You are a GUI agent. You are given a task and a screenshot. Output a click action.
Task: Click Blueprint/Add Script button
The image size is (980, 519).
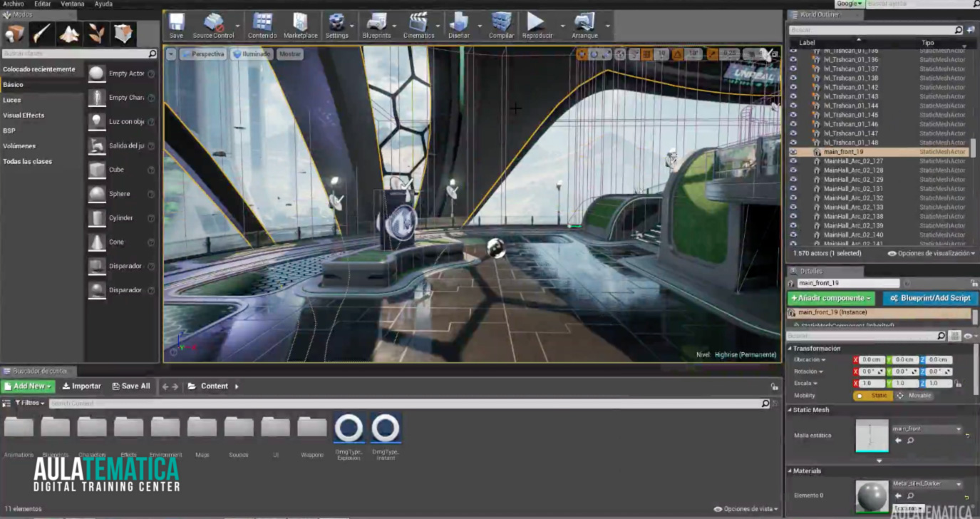930,298
